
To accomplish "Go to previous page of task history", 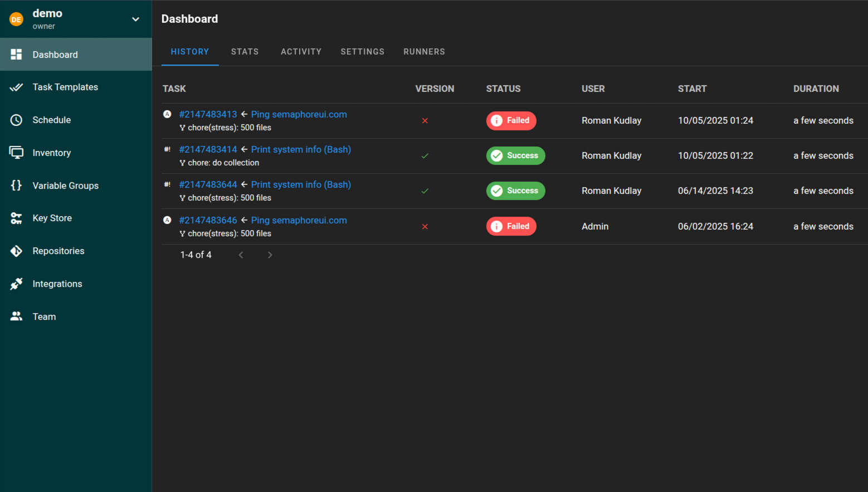I will click(241, 255).
